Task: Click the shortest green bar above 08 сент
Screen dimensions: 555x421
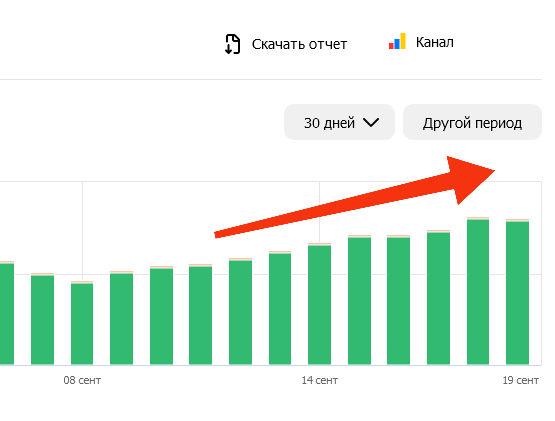Action: [82, 323]
